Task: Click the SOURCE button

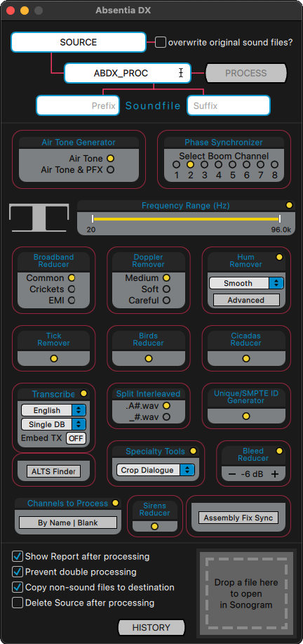Action: pyautogui.click(x=79, y=42)
